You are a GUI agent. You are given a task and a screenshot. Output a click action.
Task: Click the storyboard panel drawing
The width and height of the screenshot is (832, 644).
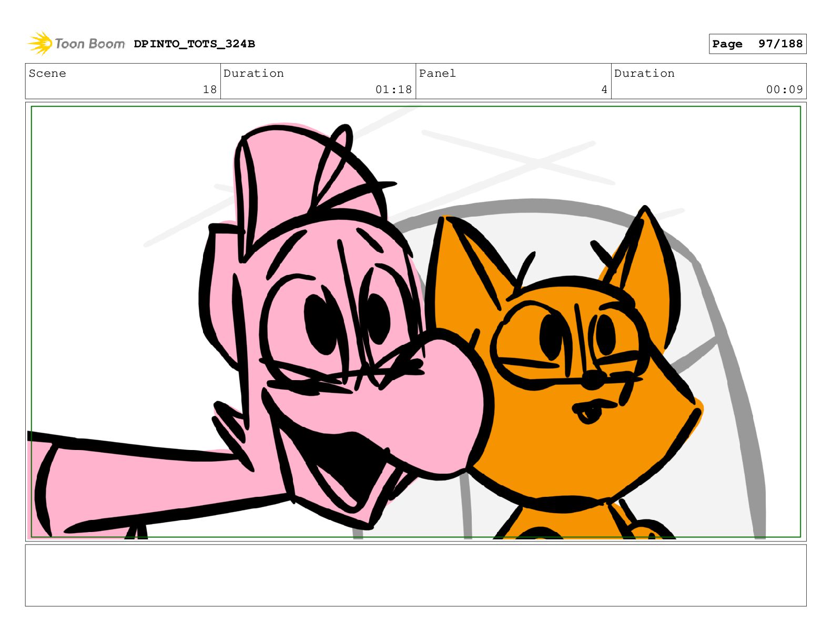(x=415, y=322)
